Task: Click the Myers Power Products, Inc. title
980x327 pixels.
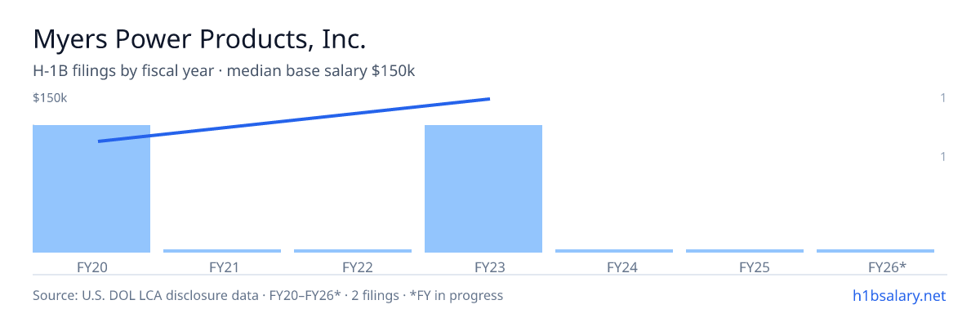Action: 199,38
